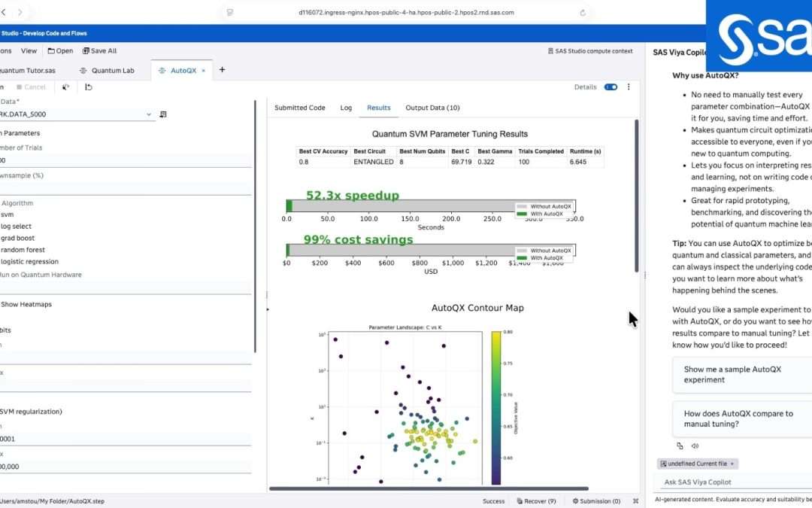Click the left options panel scrollbar
This screenshot has width=812, height=508.
tap(255, 227)
